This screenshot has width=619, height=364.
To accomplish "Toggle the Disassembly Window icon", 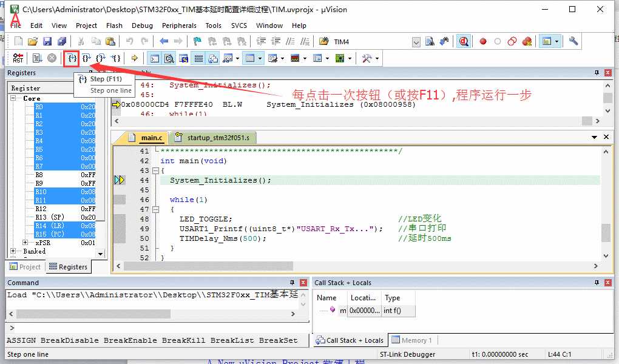I will (x=169, y=58).
